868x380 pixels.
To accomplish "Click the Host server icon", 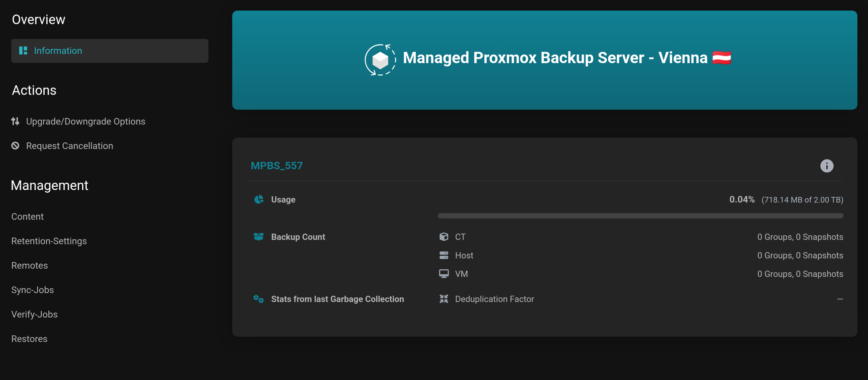I will [x=444, y=255].
